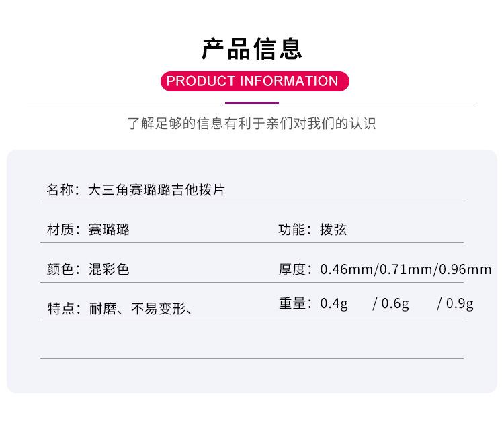Select the color value 混彩色
Image resolution: width=504 pixels, height=429 pixels.
coord(109,269)
